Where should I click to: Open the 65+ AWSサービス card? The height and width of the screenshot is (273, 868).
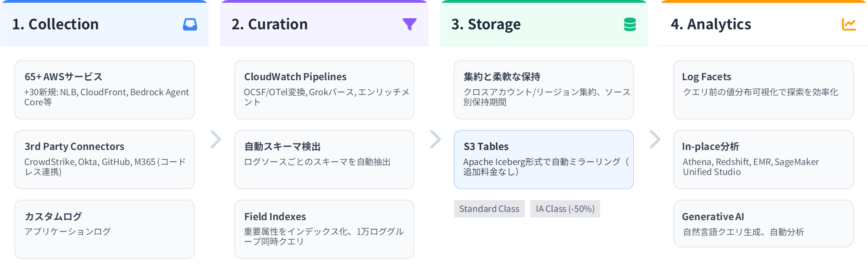tap(105, 90)
